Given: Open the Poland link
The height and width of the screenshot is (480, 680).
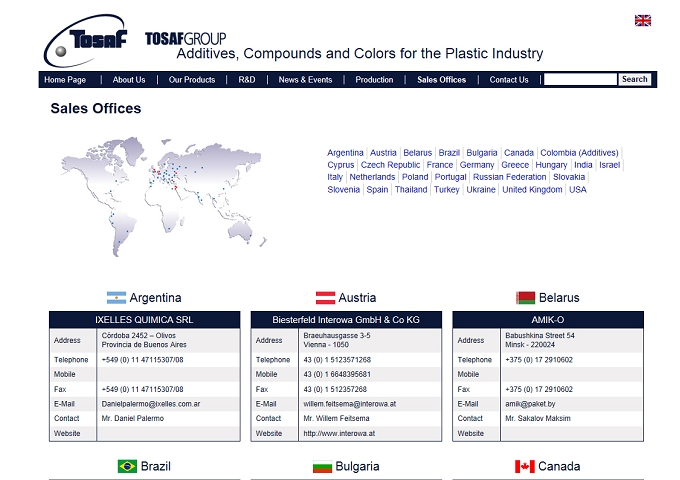Looking at the screenshot, I should (415, 177).
